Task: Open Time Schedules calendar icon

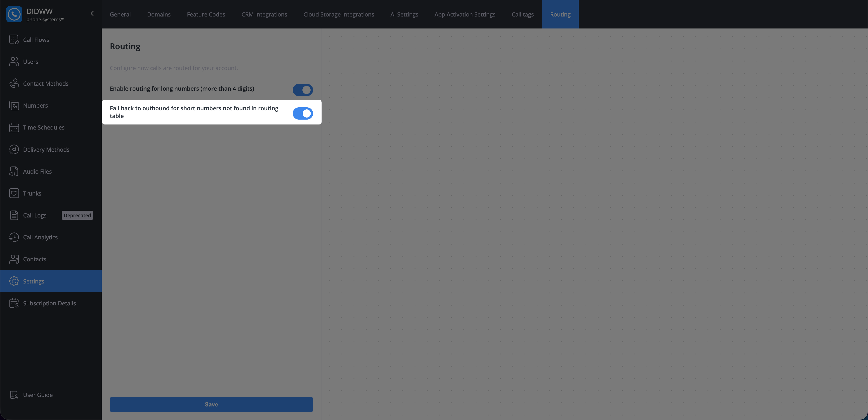Action: click(14, 127)
